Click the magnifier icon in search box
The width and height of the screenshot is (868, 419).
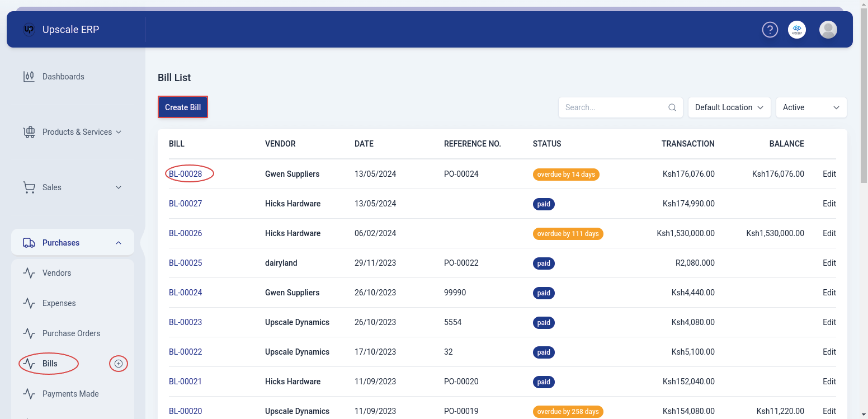(672, 107)
